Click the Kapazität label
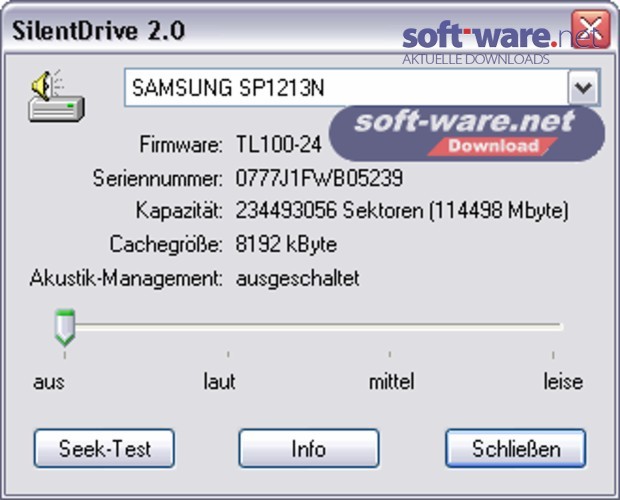Screen dimensions: 620x500 click(x=179, y=211)
